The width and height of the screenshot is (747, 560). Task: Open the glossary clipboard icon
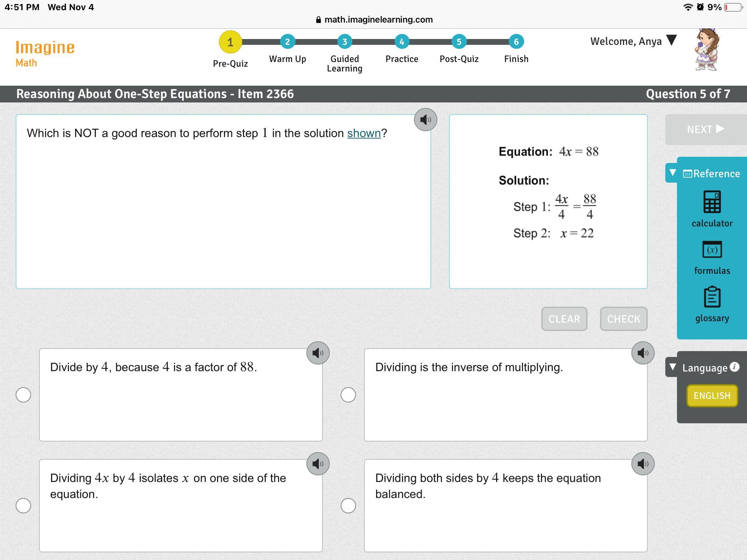click(712, 297)
